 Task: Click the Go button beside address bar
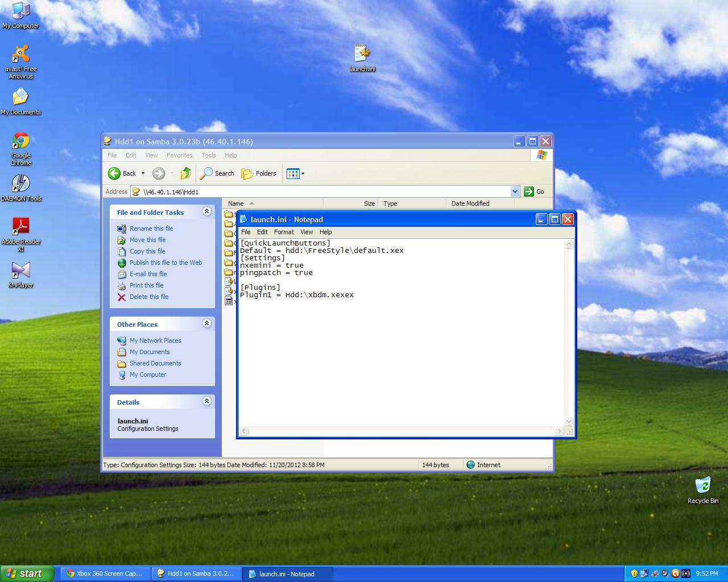click(x=534, y=192)
